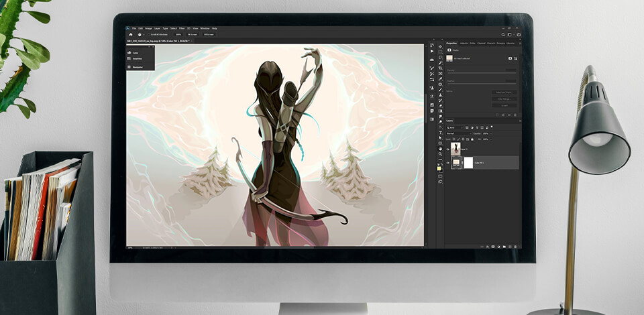Select the Zoom tool in toolbox

[440, 153]
